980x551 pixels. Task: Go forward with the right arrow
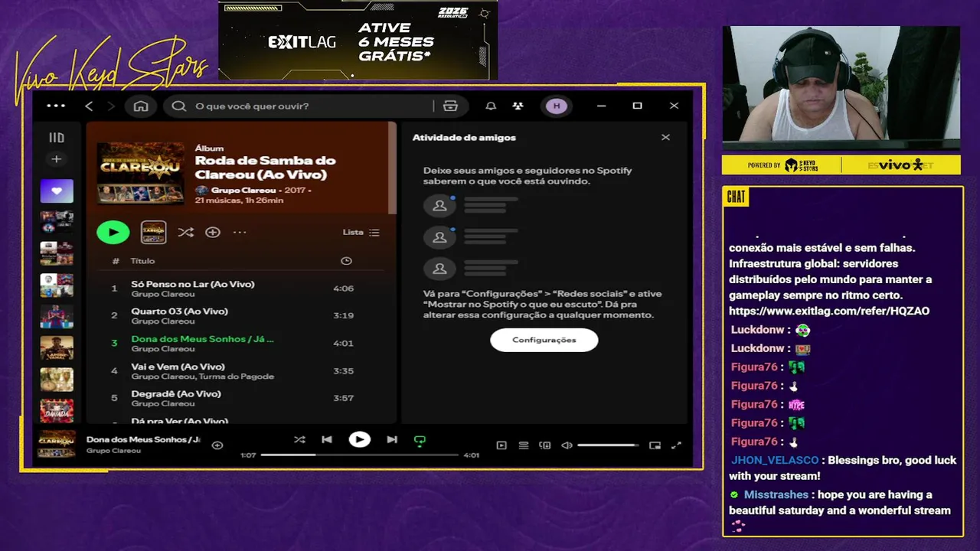click(111, 106)
